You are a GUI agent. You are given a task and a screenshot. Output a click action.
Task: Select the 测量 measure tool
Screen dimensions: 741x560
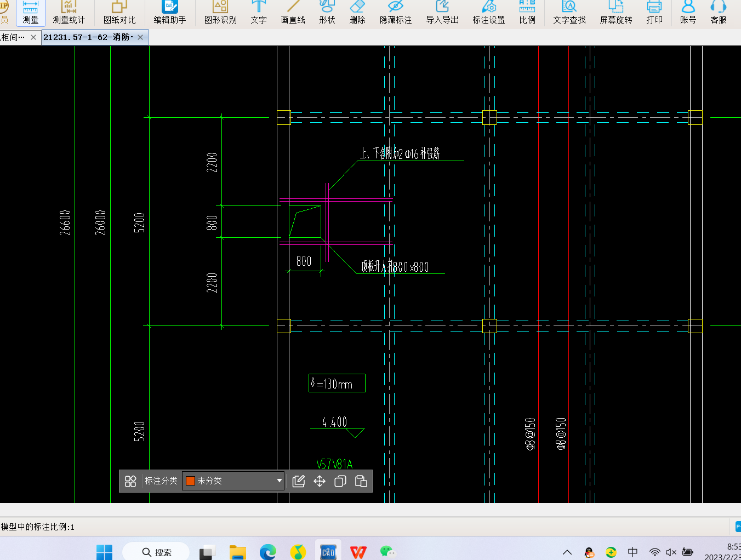click(x=31, y=13)
